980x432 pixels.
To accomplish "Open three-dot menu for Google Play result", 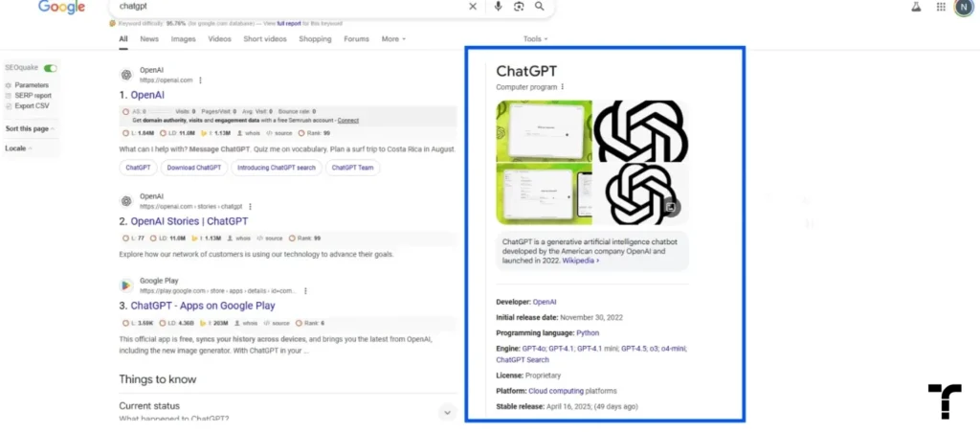I will tap(305, 291).
